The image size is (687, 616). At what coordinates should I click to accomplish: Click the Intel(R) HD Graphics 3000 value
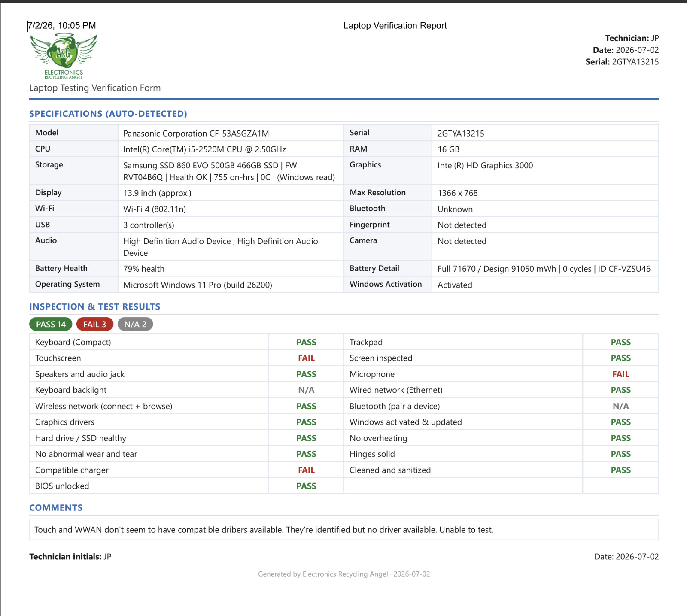click(485, 165)
